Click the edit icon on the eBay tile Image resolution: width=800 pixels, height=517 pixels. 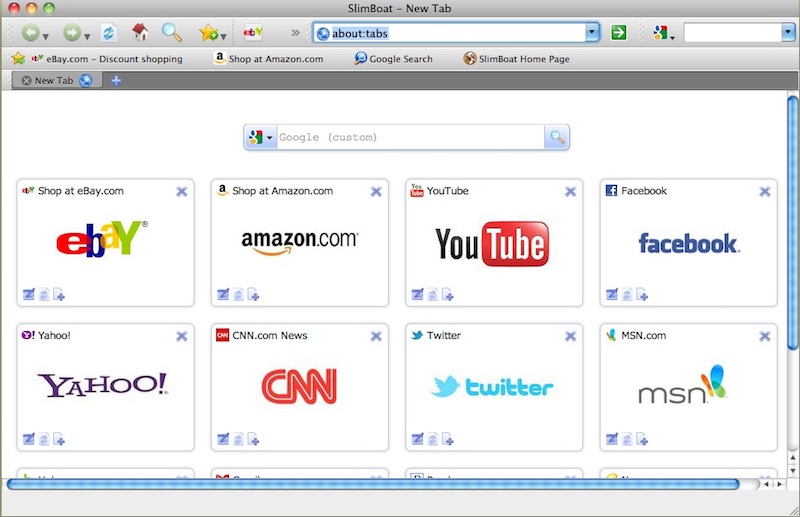[x=28, y=294]
